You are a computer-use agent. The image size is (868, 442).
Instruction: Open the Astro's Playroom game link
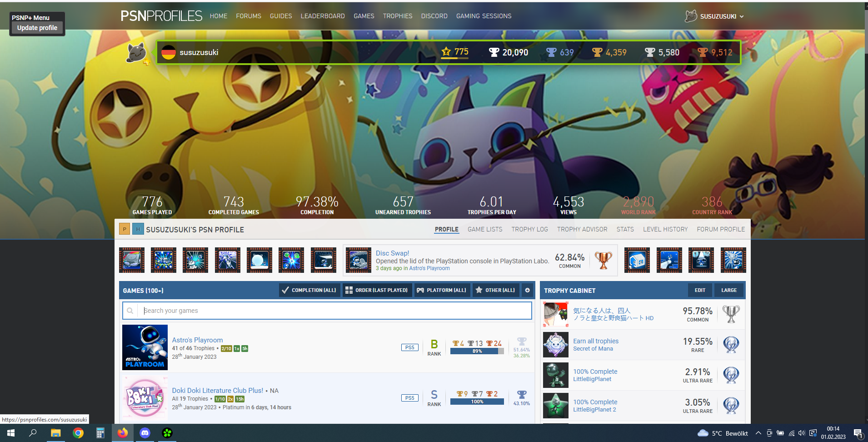[197, 340]
